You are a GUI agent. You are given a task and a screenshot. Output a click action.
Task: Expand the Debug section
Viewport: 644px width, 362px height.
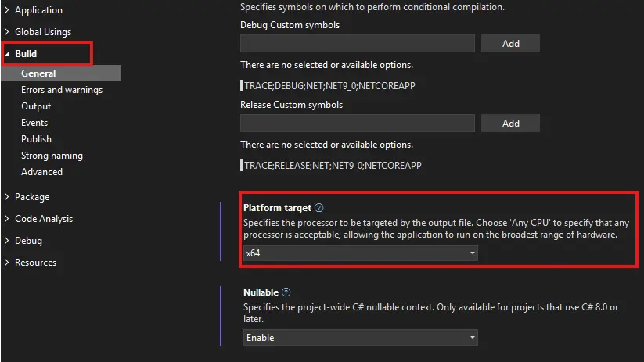pos(7,241)
